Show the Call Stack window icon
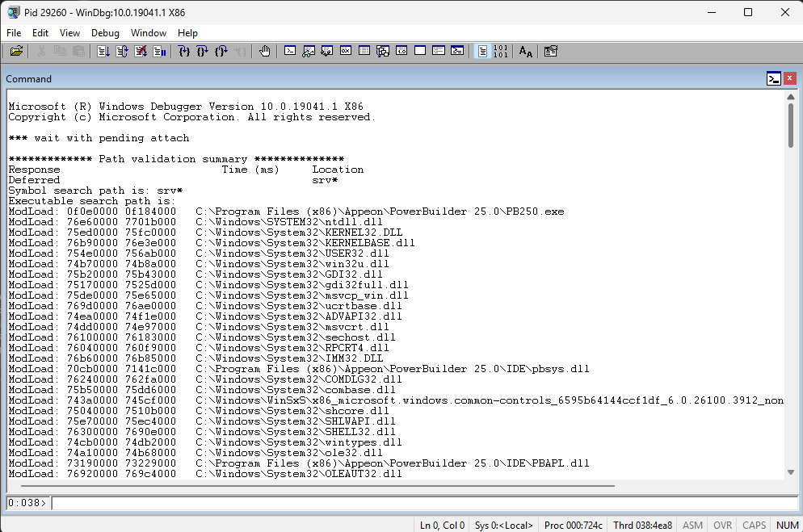The image size is (803, 532). pyautogui.click(x=383, y=51)
